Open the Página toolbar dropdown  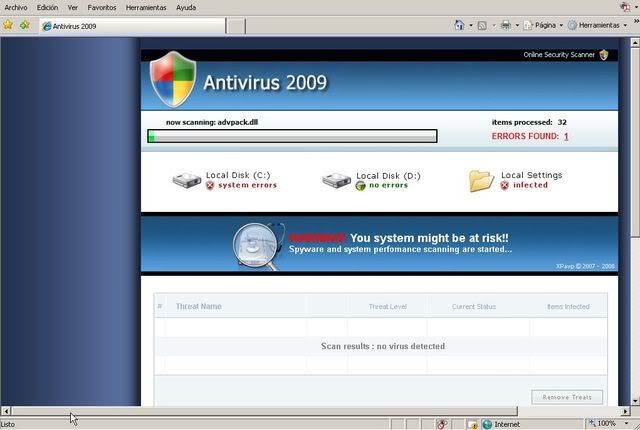pyautogui.click(x=543, y=25)
